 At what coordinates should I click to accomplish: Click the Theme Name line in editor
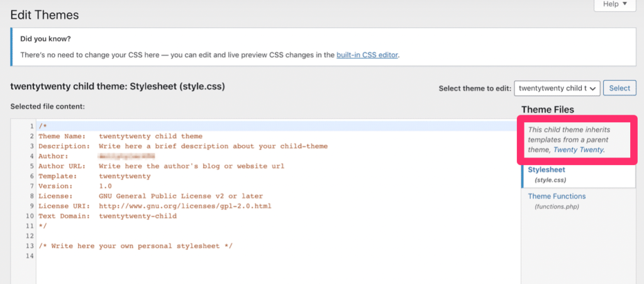[x=120, y=136]
